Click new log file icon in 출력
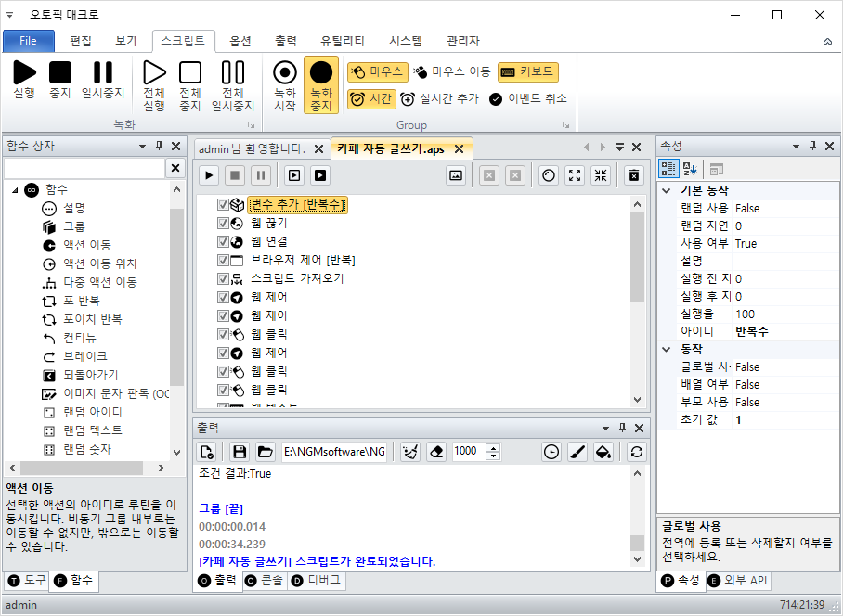The image size is (843, 616). coord(207,452)
